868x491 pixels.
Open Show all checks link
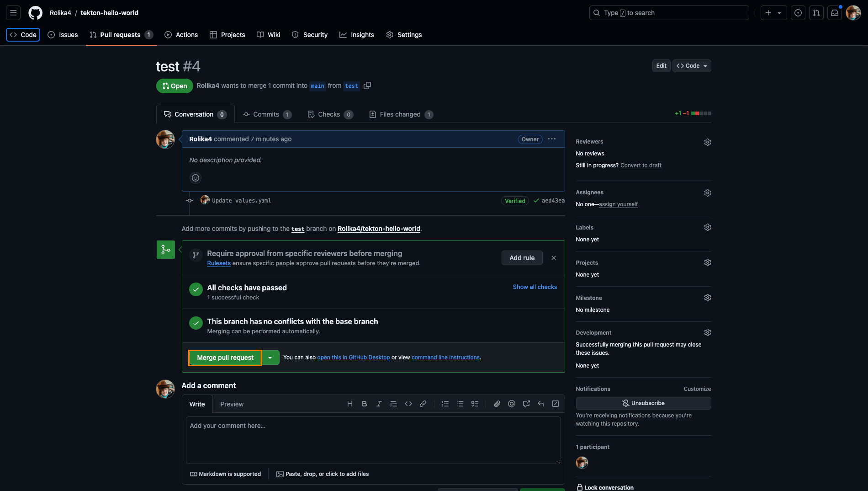(535, 287)
